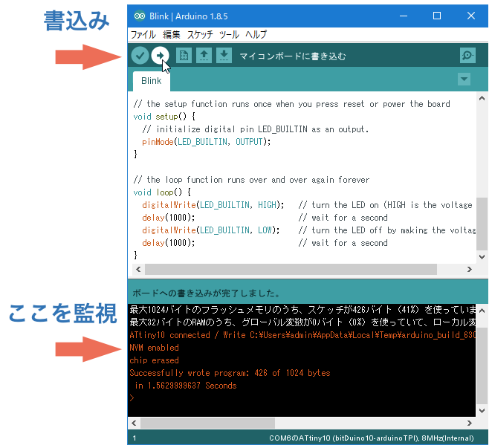Viewport: 492px width, 448px height.
Task: Open the ヘルプ menu
Action: click(x=256, y=34)
